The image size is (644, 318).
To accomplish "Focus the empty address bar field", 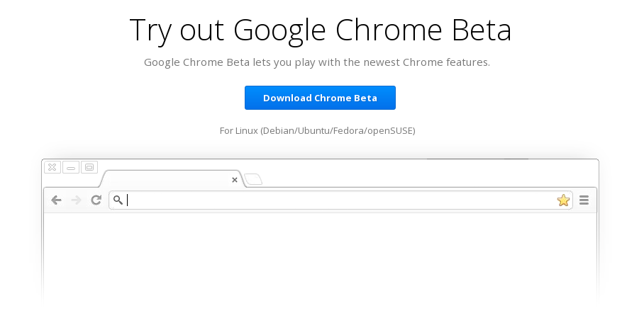I will [x=340, y=200].
